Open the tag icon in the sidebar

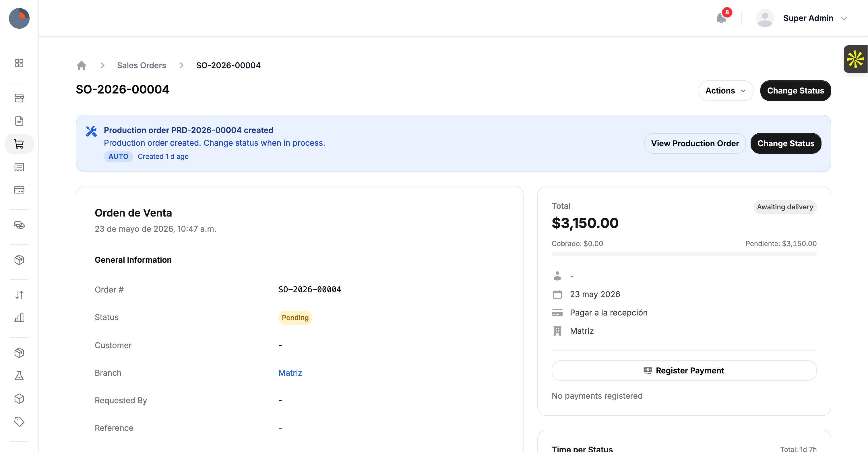click(19, 421)
